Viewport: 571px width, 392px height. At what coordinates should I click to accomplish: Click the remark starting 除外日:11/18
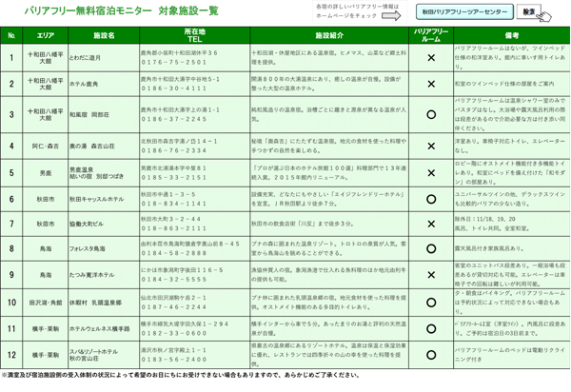coord(492,224)
